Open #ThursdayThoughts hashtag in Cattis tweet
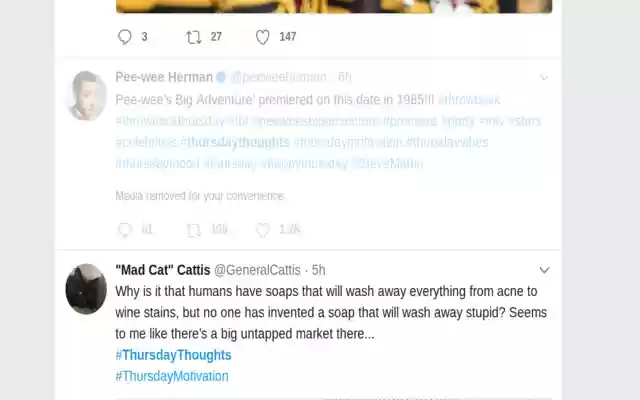This screenshot has height=400, width=640. coord(173,355)
